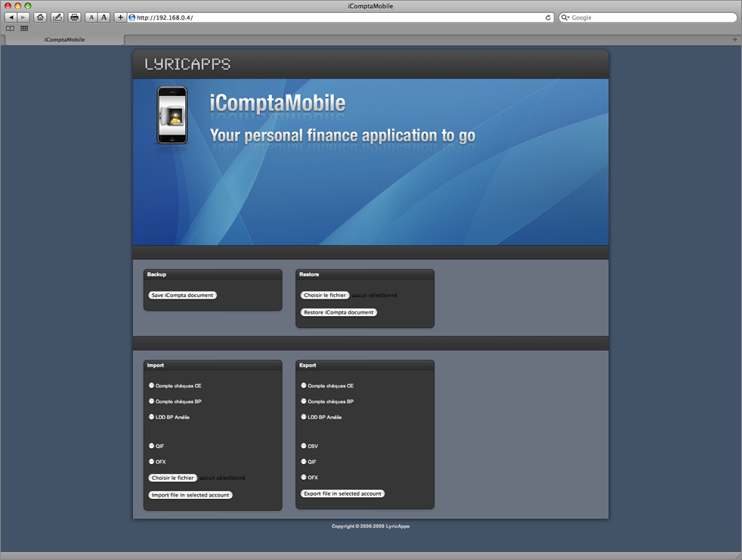Click the browser back arrow button
The image size is (742, 560).
(11, 17)
